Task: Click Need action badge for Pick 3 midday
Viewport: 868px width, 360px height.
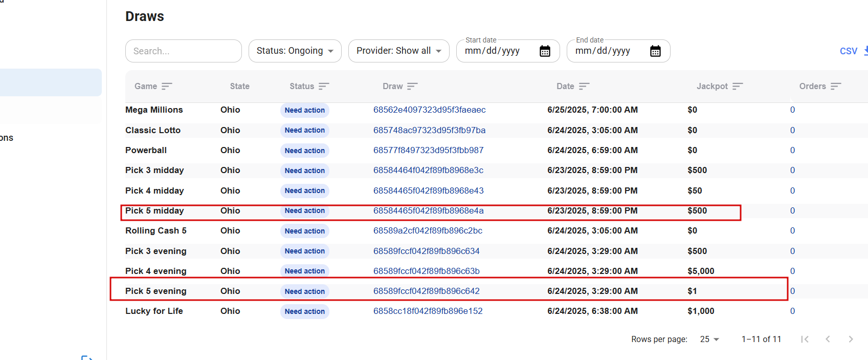Action: tap(305, 171)
